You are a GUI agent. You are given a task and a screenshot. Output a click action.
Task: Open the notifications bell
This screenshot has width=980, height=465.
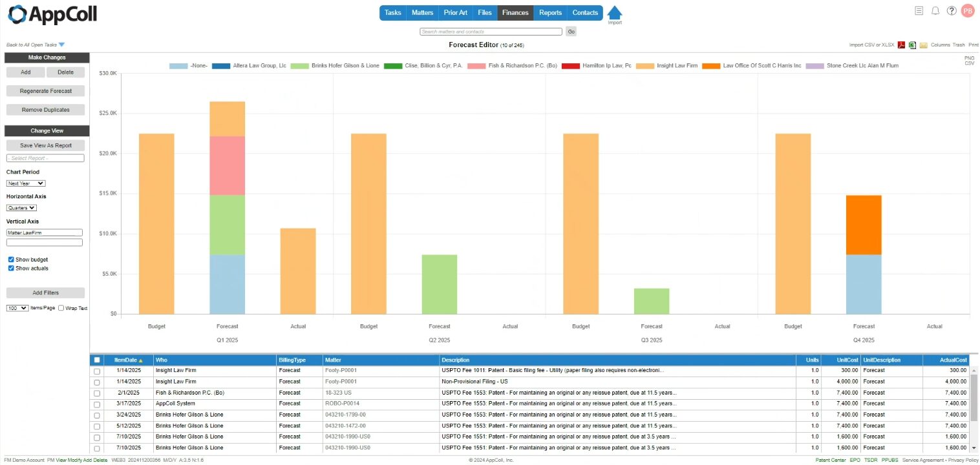click(x=935, y=11)
